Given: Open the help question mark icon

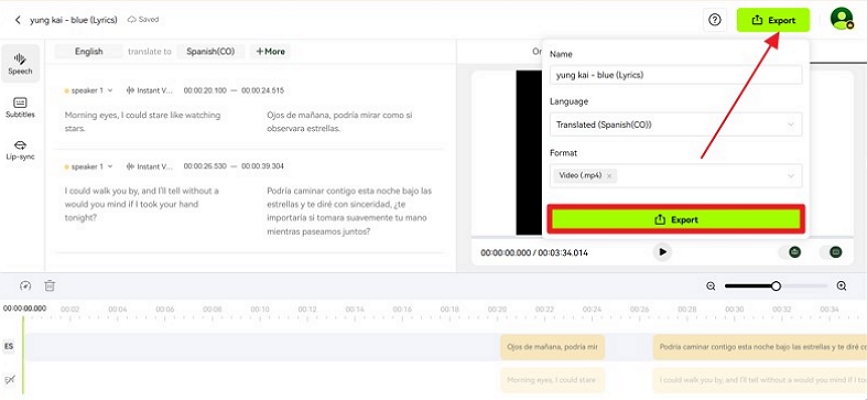Looking at the screenshot, I should pos(714,19).
